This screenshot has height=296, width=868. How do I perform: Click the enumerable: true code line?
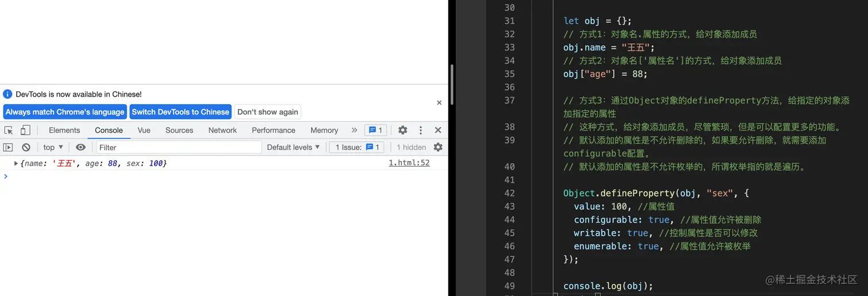pos(662,246)
